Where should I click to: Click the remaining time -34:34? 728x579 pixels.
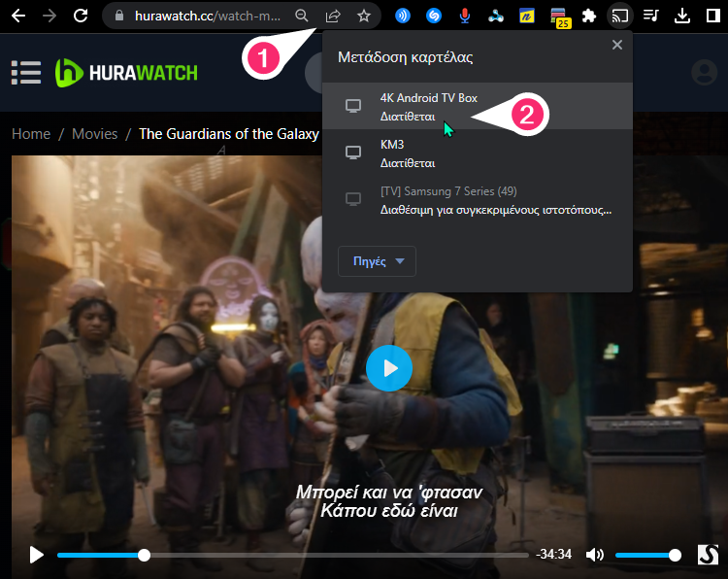pyautogui.click(x=553, y=554)
